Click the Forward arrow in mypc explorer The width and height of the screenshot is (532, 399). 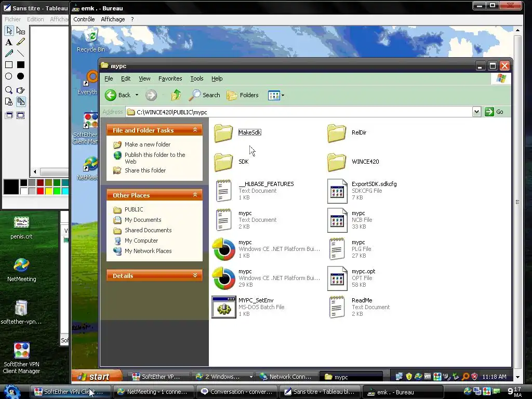151,95
